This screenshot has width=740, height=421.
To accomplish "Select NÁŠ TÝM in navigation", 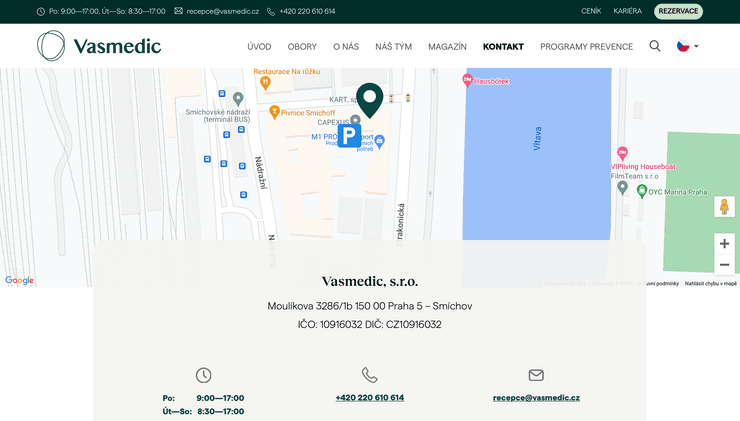I will (x=393, y=47).
